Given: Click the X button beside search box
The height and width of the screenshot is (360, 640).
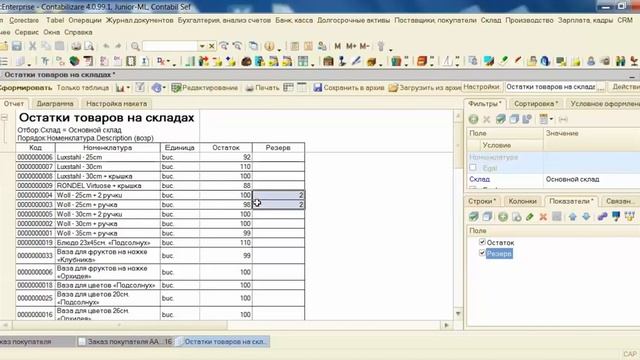Looking at the screenshot, I should click(x=212, y=46).
